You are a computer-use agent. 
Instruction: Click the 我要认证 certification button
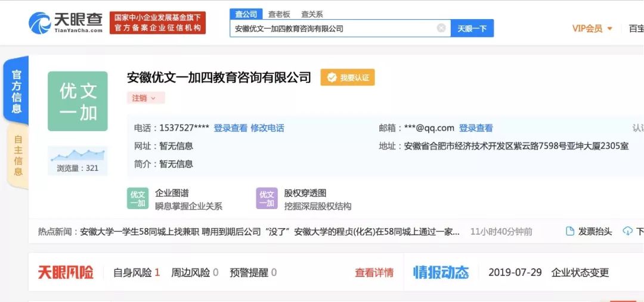(348, 77)
